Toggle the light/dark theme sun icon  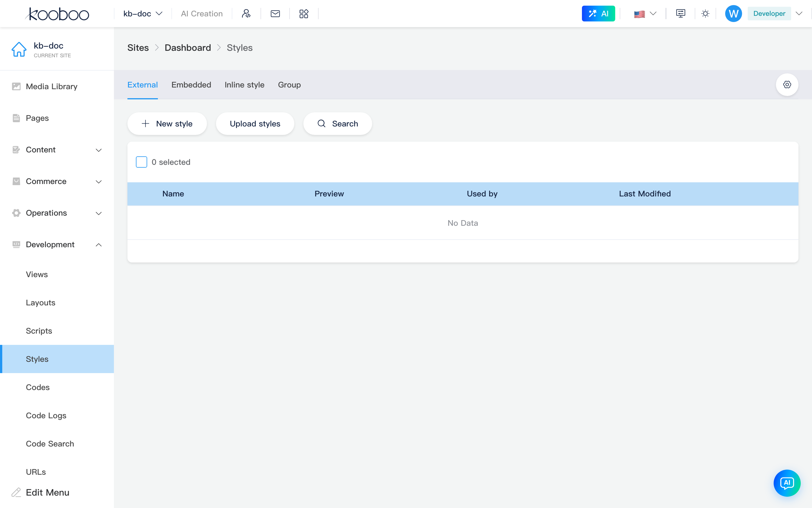pos(705,14)
